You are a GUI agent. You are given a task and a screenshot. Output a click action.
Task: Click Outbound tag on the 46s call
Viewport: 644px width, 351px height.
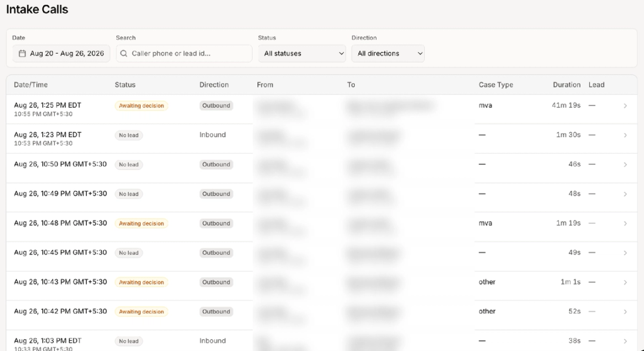(x=216, y=164)
